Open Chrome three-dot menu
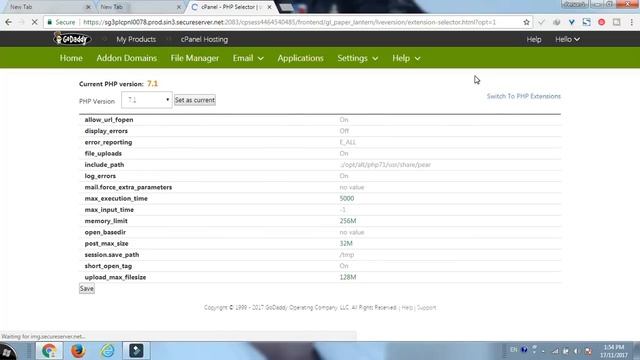This screenshot has width=640, height=360. [631, 22]
